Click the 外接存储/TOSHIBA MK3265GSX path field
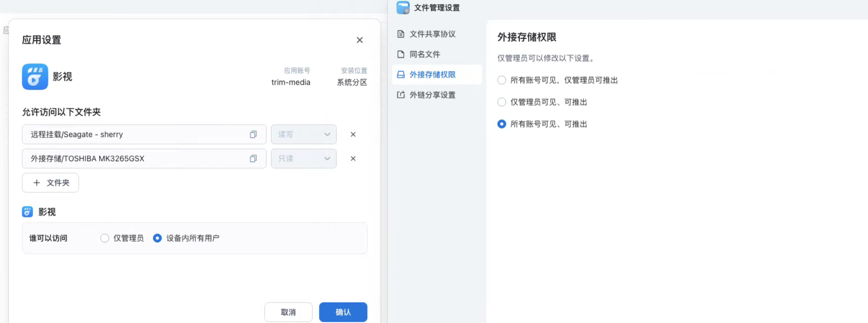This screenshot has width=868, height=323. [144, 158]
